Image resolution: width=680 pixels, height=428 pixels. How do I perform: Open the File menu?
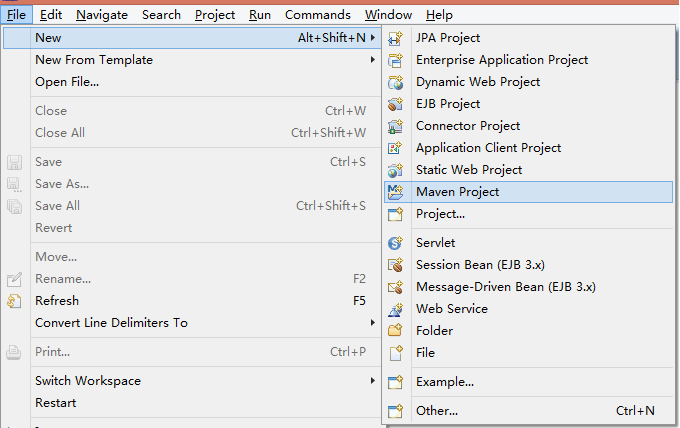point(16,15)
